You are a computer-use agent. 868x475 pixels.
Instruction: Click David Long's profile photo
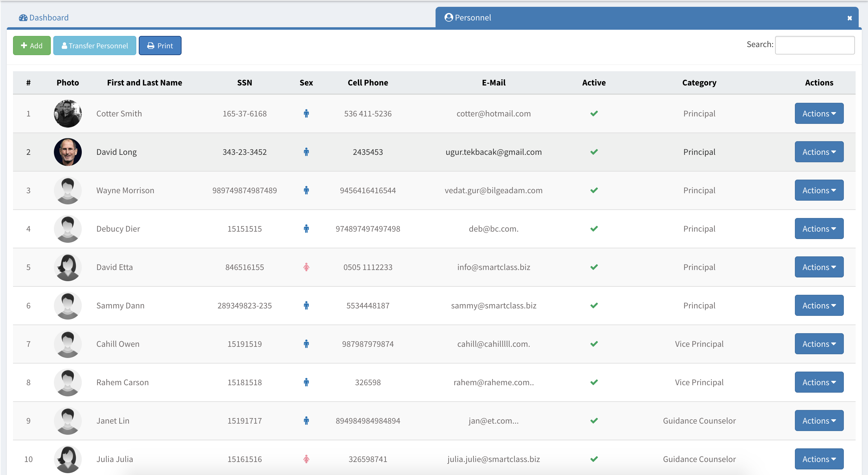pos(68,152)
